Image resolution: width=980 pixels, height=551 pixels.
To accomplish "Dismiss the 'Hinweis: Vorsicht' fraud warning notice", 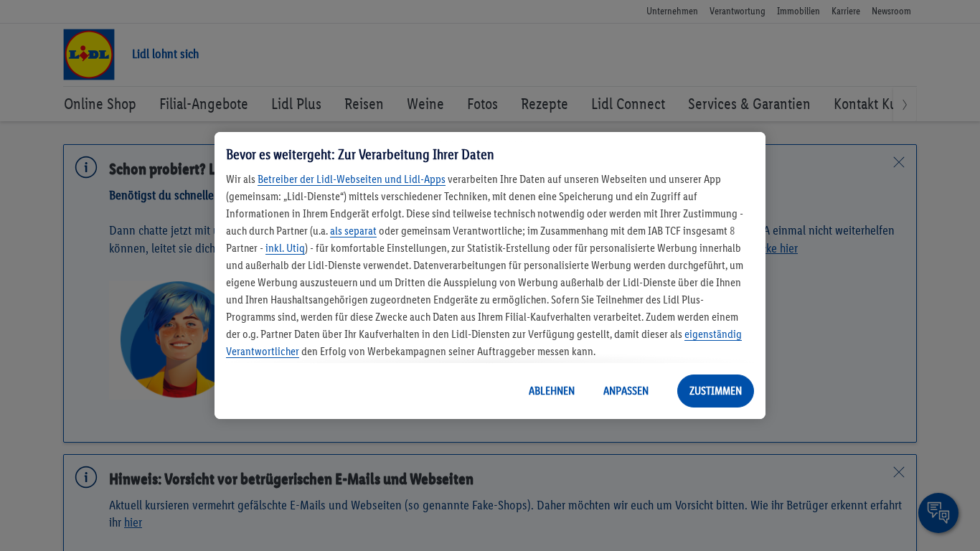I will pos(899,472).
